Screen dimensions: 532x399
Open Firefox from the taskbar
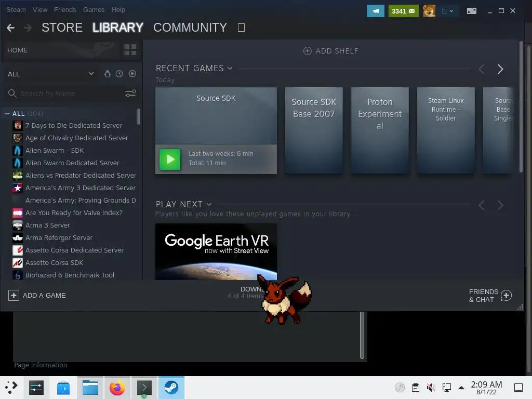point(117,388)
